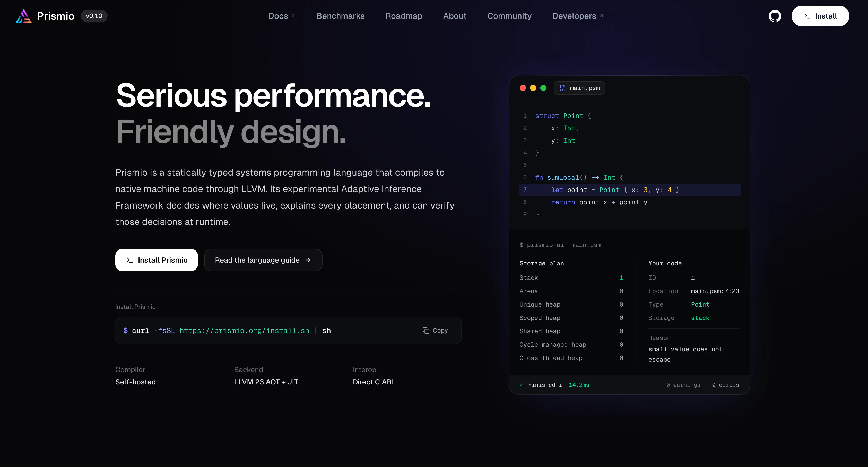Click the Cycle-managed heap row
868x467 pixels.
click(x=571, y=345)
